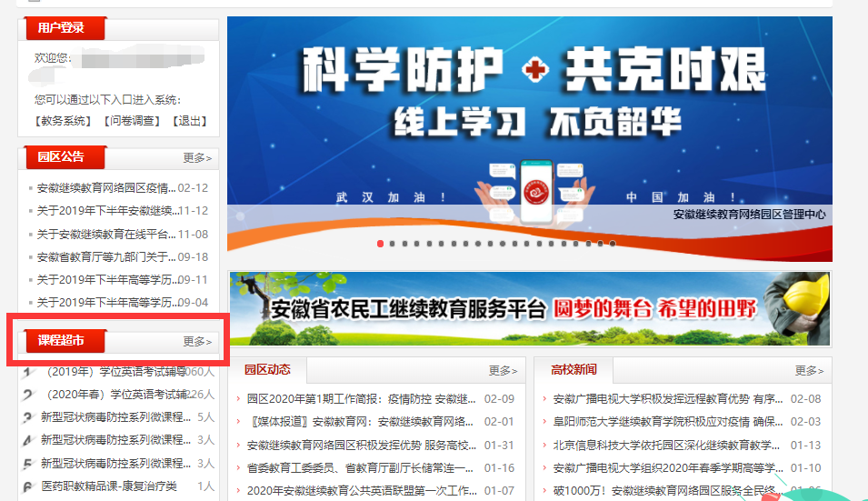
Task: Click the icon beside （2019年）学位英语考试辅导
Action: pyautogui.click(x=27, y=371)
